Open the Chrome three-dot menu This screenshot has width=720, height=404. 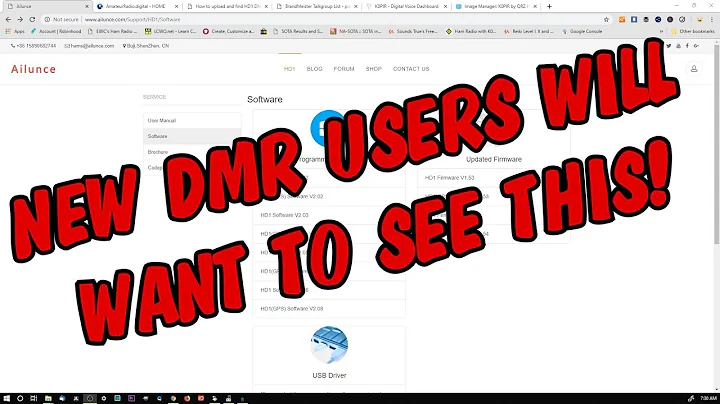coord(712,19)
